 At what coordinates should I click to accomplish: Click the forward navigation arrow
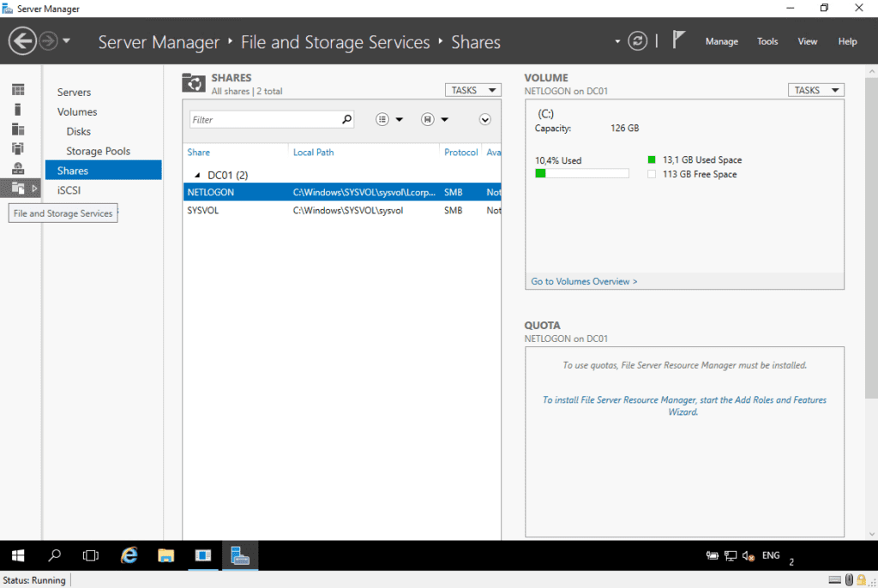click(49, 41)
